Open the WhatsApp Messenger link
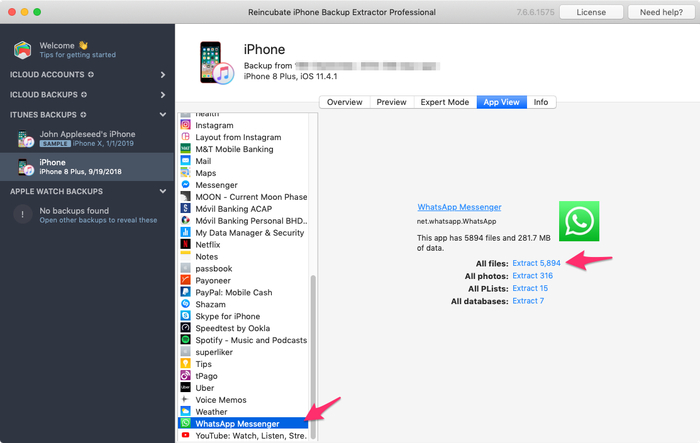 point(459,207)
